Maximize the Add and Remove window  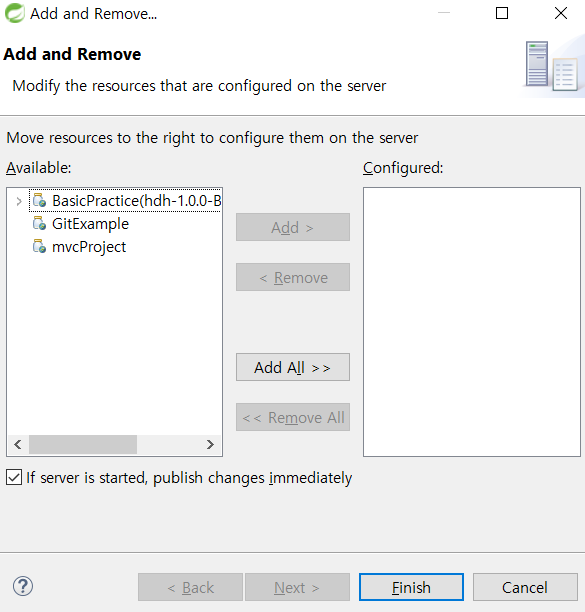(502, 13)
